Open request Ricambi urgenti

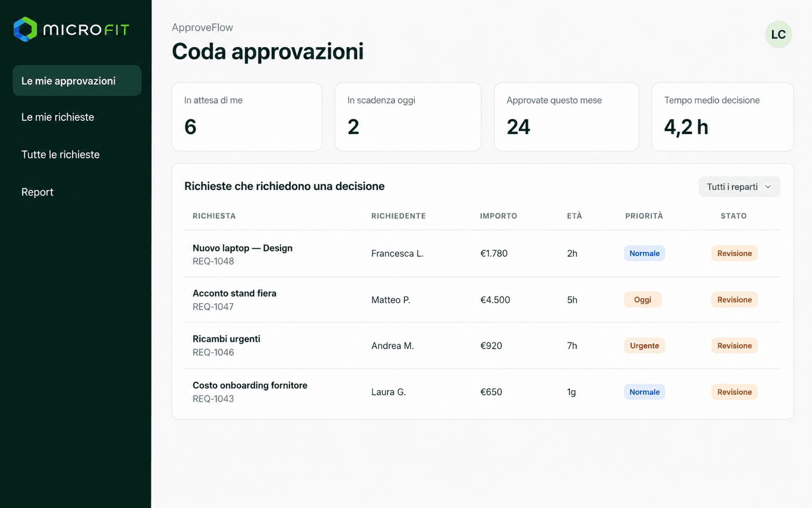point(226,339)
